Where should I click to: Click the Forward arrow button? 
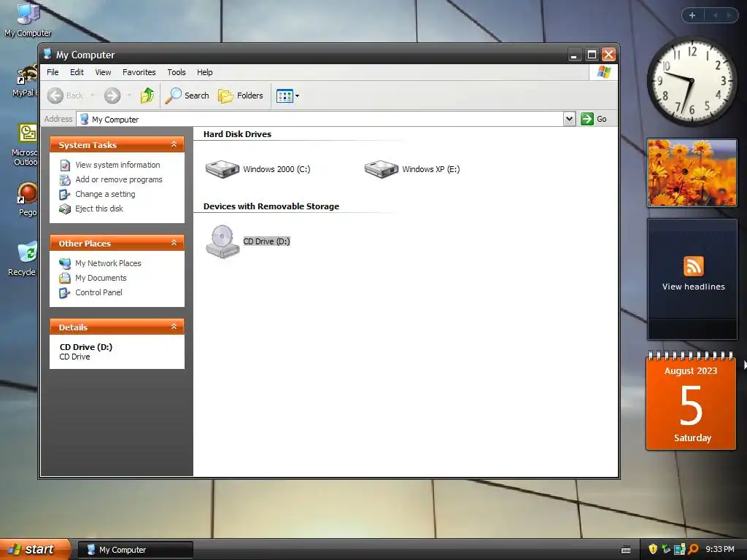click(x=112, y=96)
